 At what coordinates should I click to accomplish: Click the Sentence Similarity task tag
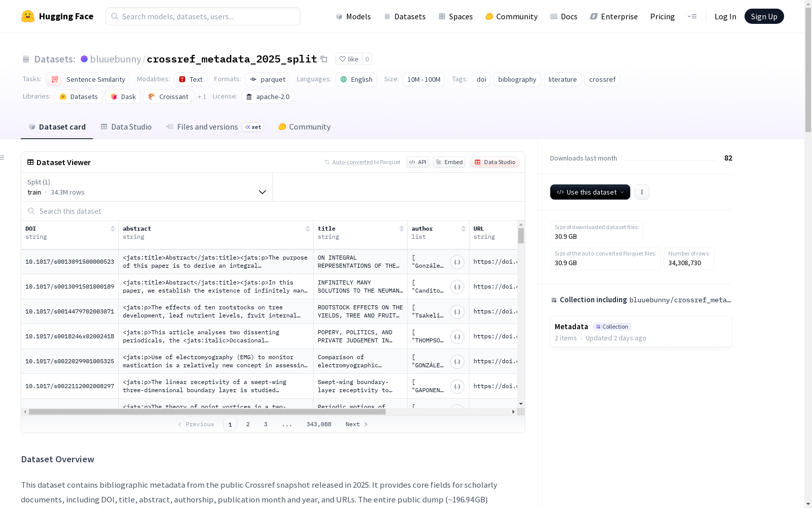click(x=88, y=79)
